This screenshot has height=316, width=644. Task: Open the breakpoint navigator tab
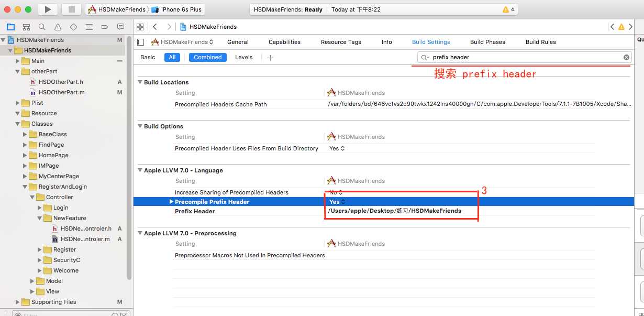[105, 27]
